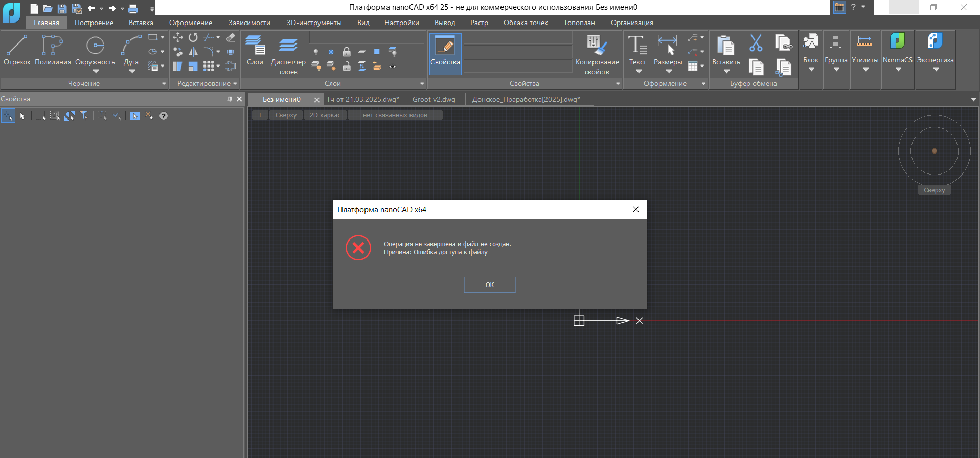Open the Слои layers button

coord(255,50)
